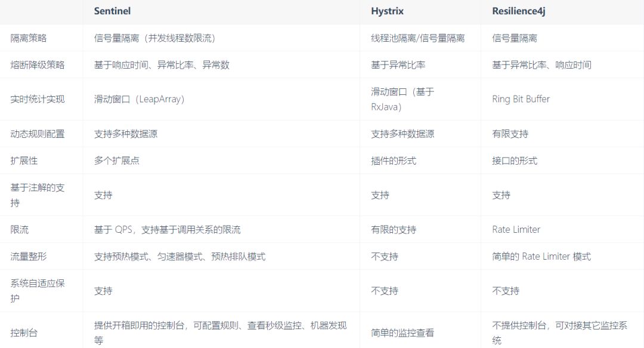Click Resilience4j's 信号量隔离 cell
This screenshot has height=348, width=644.
(515, 38)
